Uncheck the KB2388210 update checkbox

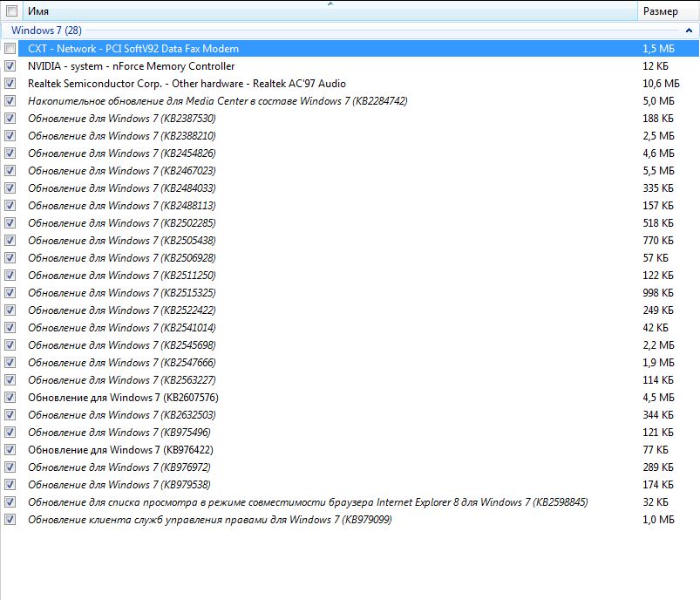click(x=10, y=136)
